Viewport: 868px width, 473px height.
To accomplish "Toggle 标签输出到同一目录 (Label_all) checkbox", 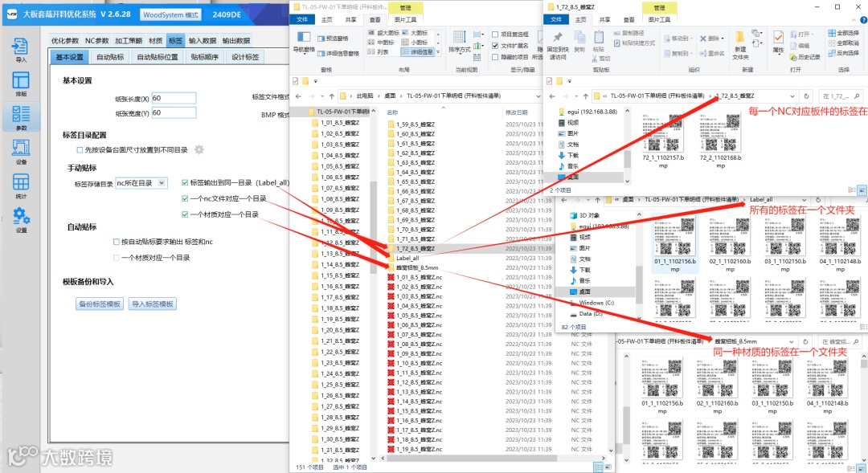I will (185, 182).
